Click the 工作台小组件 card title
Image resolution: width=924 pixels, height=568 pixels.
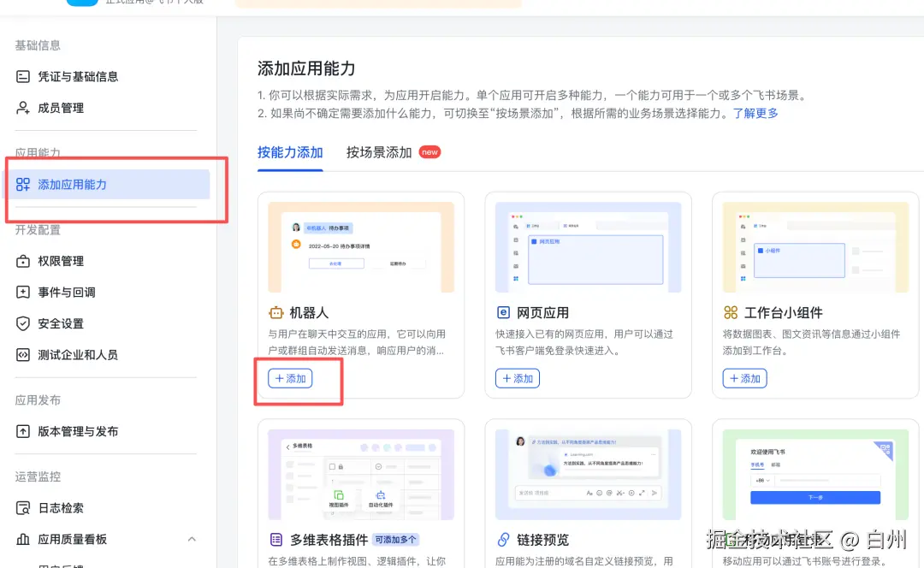pyautogui.click(x=783, y=313)
